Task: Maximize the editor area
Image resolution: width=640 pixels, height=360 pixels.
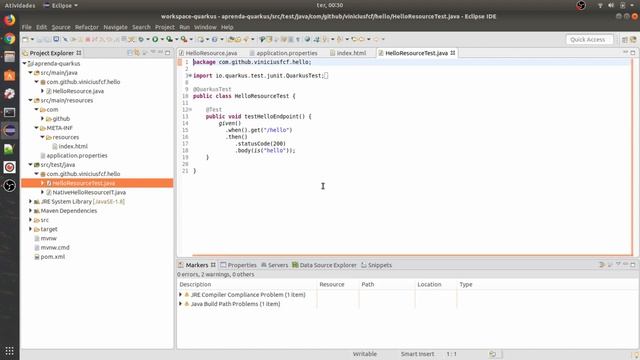Action: point(633,53)
